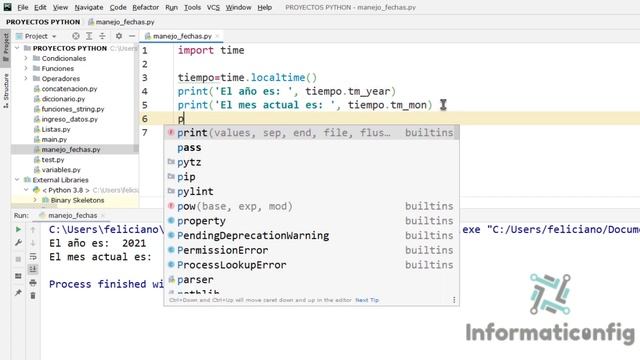Toggle soft-wrap in Run console

click(33, 256)
